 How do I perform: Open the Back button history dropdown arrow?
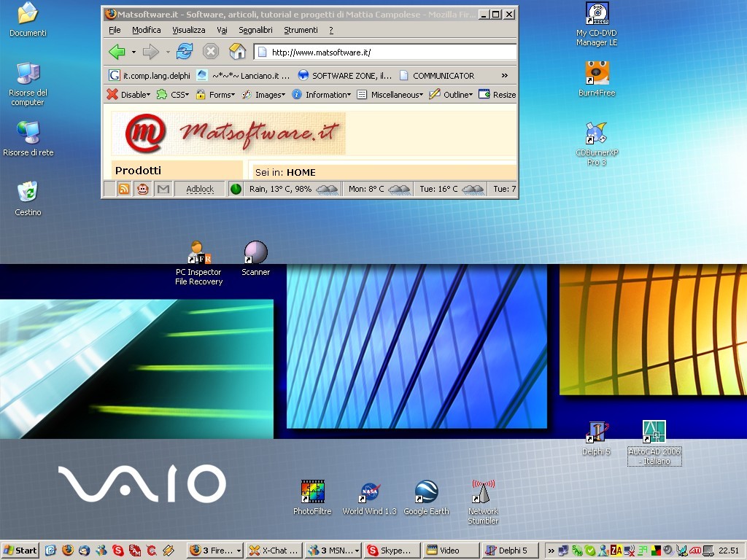pyautogui.click(x=134, y=52)
